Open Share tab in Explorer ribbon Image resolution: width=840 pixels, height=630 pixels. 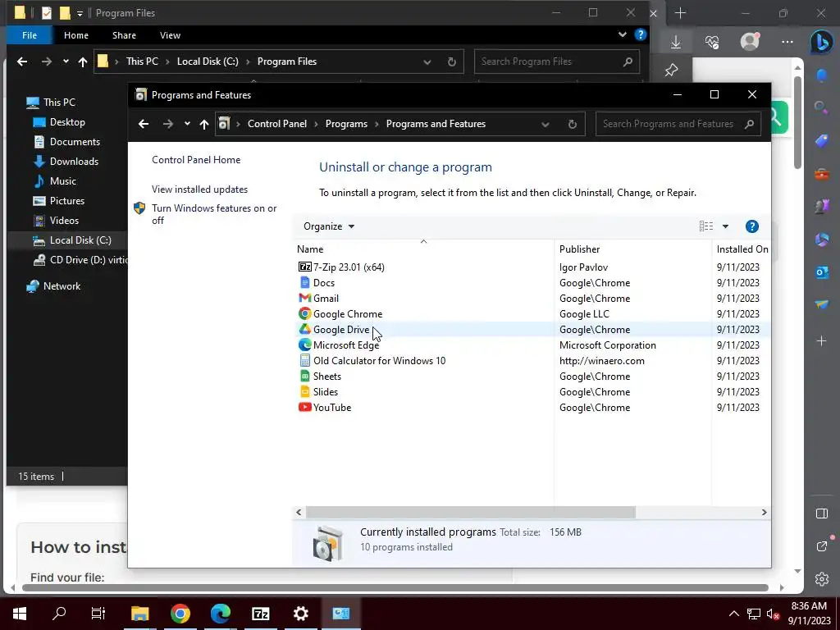124,35
